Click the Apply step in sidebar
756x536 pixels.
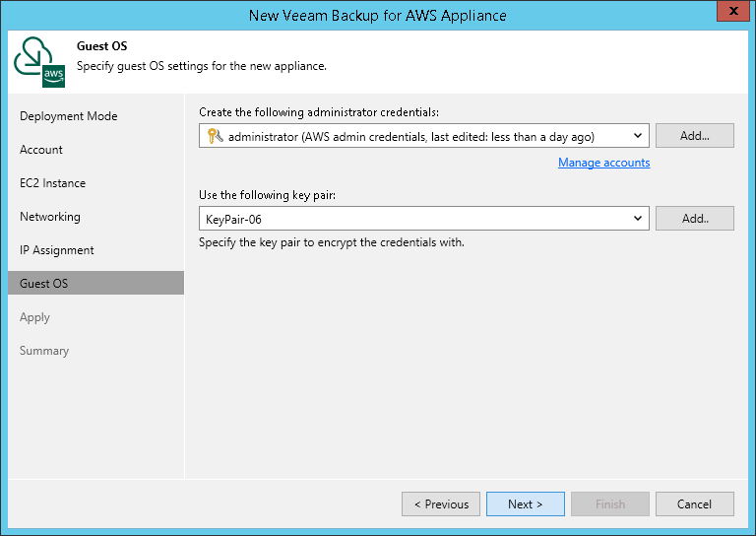pos(34,317)
